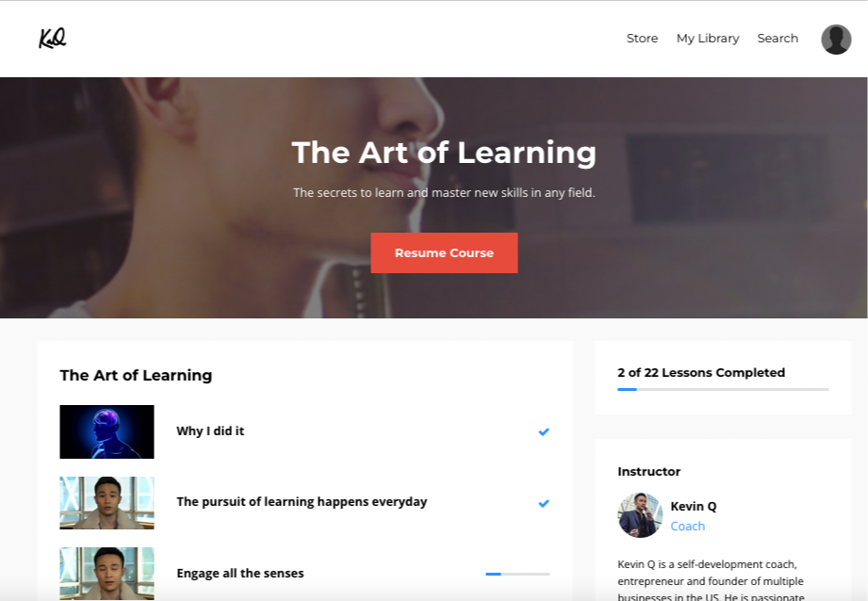Open the user profile avatar
868x601 pixels.
click(836, 40)
